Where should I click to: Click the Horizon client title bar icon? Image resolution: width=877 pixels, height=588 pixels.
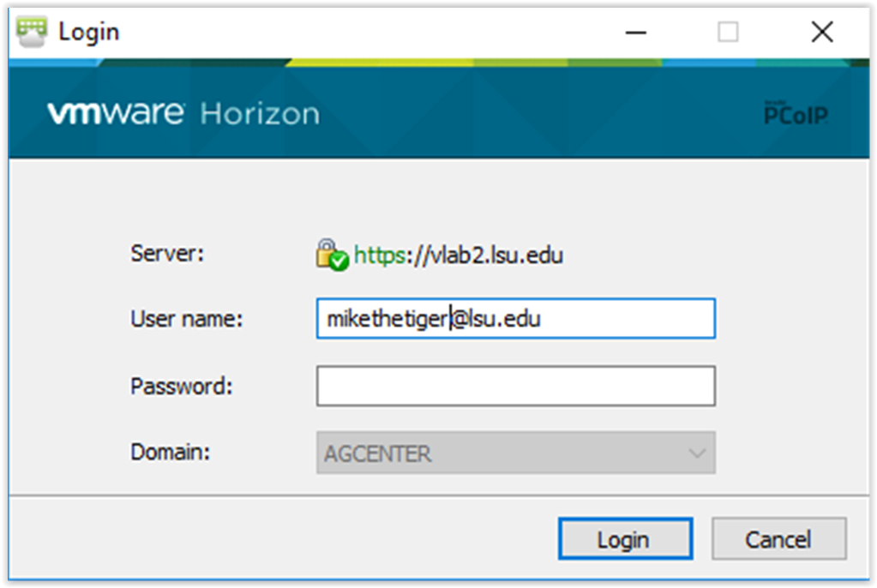32,32
